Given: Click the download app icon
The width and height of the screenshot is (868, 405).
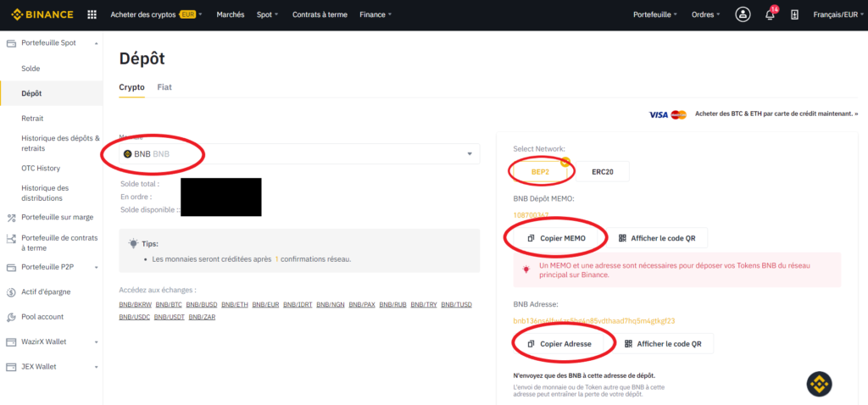Looking at the screenshot, I should click(795, 15).
